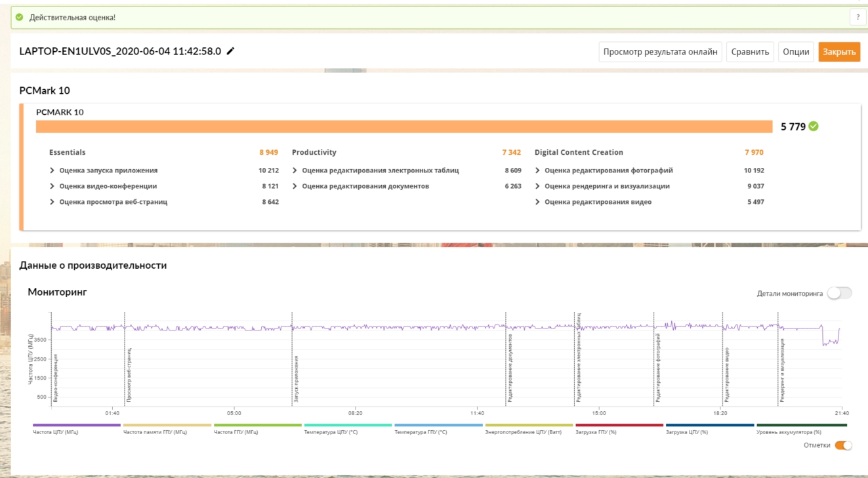Click the green check icon in the valid-score banner
Viewport: 868px width, 478px height.
click(20, 17)
